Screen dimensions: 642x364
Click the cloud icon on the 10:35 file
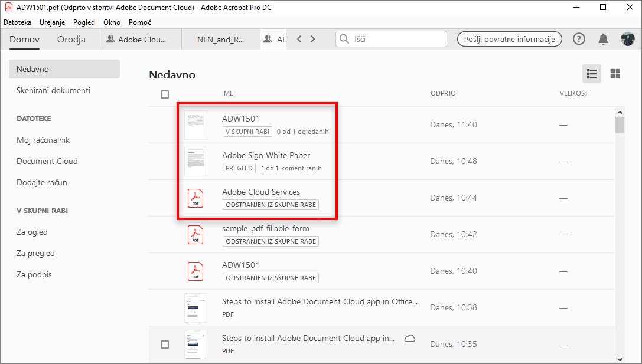click(410, 338)
